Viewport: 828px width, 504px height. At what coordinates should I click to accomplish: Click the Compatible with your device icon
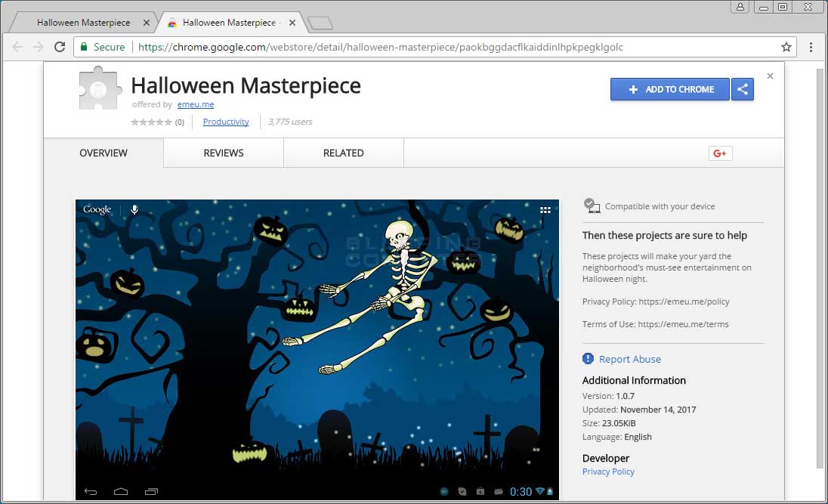pyautogui.click(x=592, y=206)
